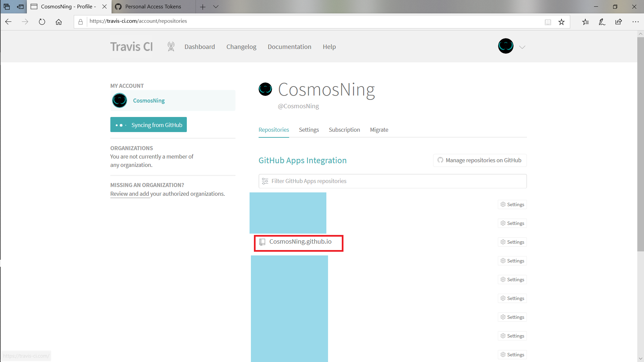Viewport: 644px width, 362px height.
Task: Open the CosmosNing.github.io repository link
Action: coord(300,242)
